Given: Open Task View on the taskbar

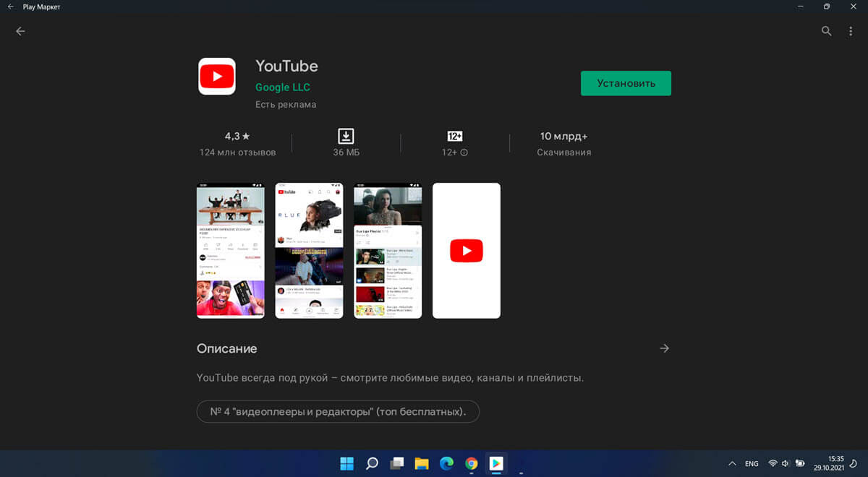Looking at the screenshot, I should point(396,463).
